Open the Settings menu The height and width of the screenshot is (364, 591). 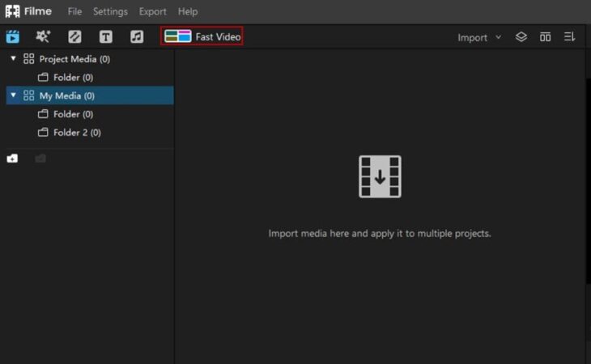pyautogui.click(x=110, y=11)
